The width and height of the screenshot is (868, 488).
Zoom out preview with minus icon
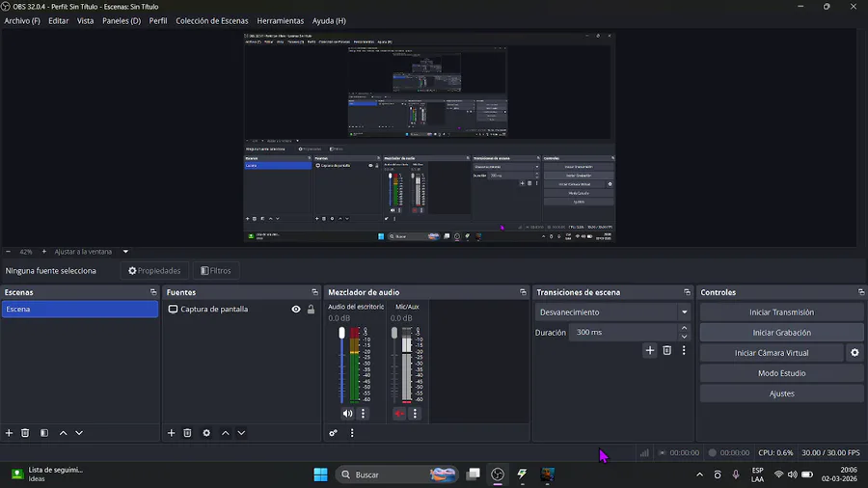8,251
